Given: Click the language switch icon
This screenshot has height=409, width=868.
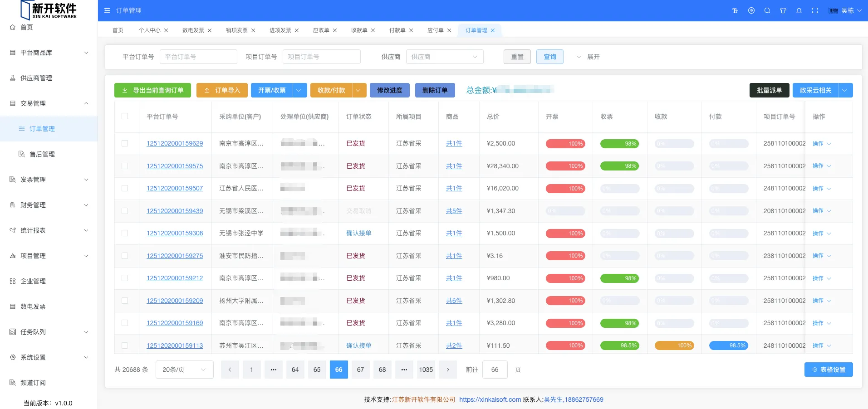Looking at the screenshot, I should pos(751,10).
